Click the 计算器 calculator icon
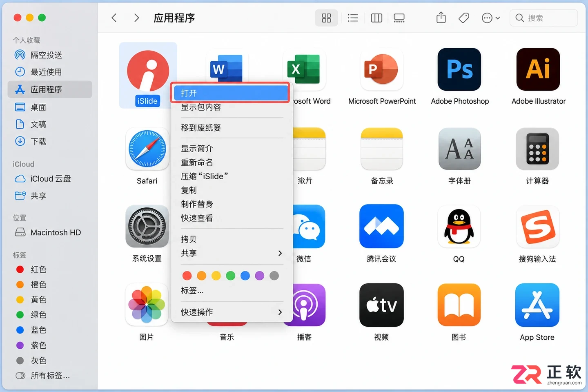588x392 pixels. [537, 149]
